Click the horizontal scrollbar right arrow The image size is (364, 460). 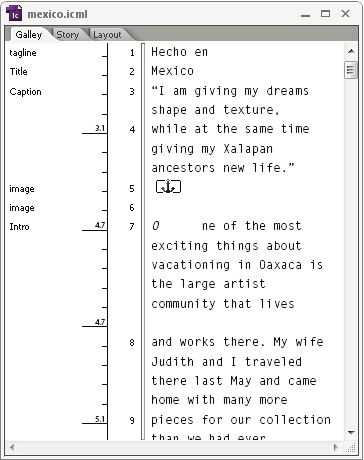(335, 447)
